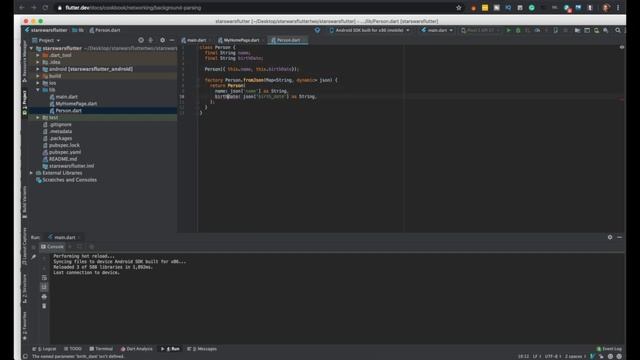The width and height of the screenshot is (640, 360).
Task: Open the Structure side tool window
Action: tap(25, 289)
